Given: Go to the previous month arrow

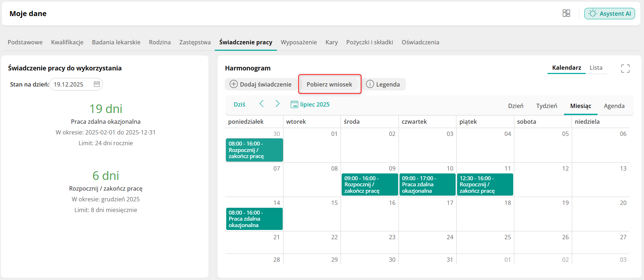Looking at the screenshot, I should click(x=262, y=104).
